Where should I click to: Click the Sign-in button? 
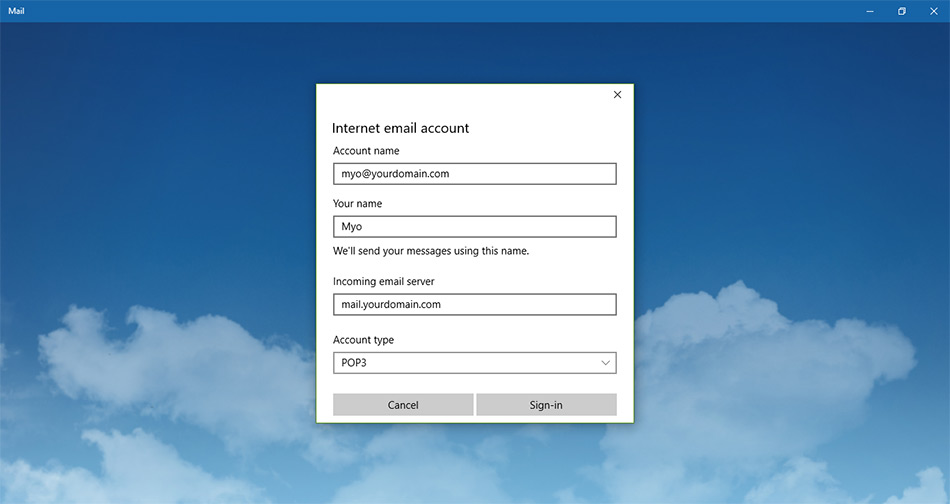pyautogui.click(x=546, y=405)
